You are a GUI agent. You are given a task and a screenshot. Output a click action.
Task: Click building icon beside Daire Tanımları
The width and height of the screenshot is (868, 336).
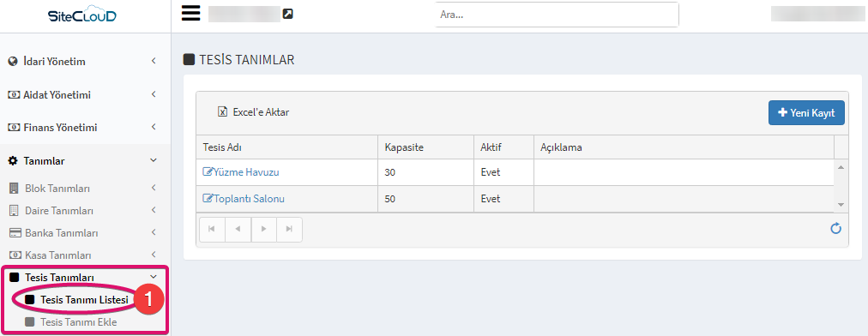[x=14, y=211]
